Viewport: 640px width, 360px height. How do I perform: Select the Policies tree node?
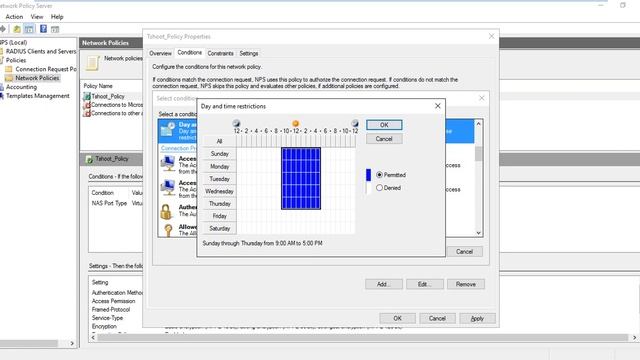coord(16,60)
